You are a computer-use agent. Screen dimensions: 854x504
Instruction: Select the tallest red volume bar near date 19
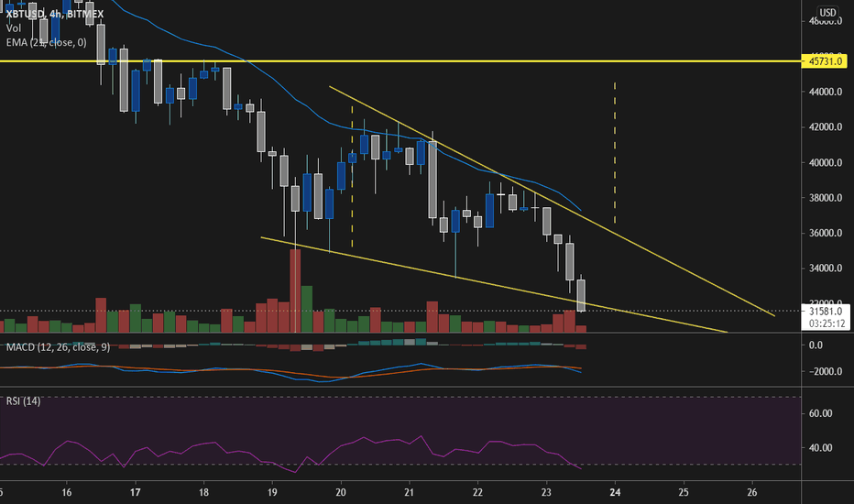click(295, 290)
